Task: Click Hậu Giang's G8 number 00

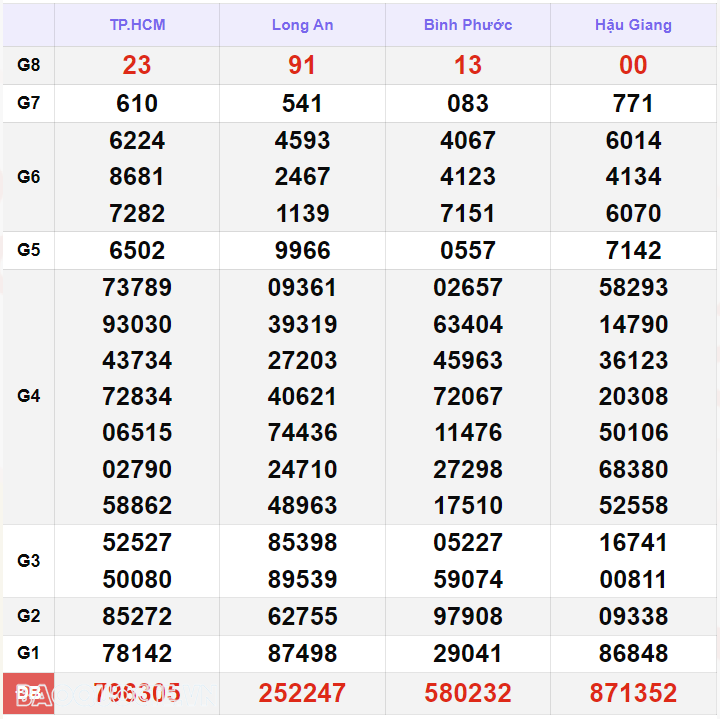Action: click(x=633, y=65)
